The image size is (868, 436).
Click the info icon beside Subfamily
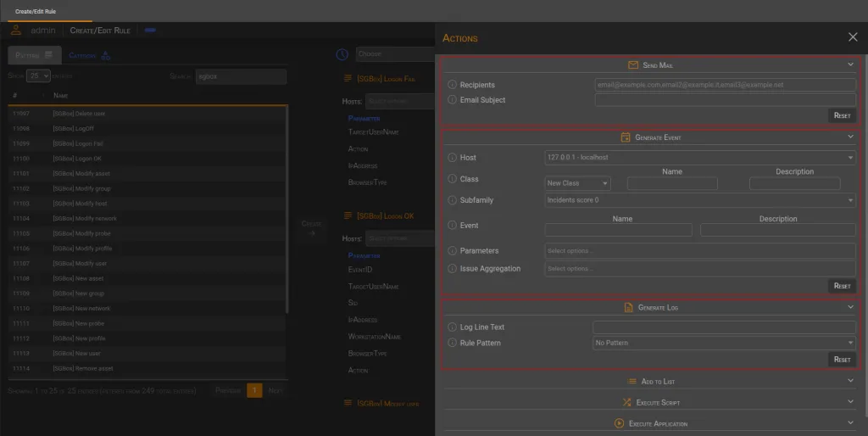coord(452,200)
